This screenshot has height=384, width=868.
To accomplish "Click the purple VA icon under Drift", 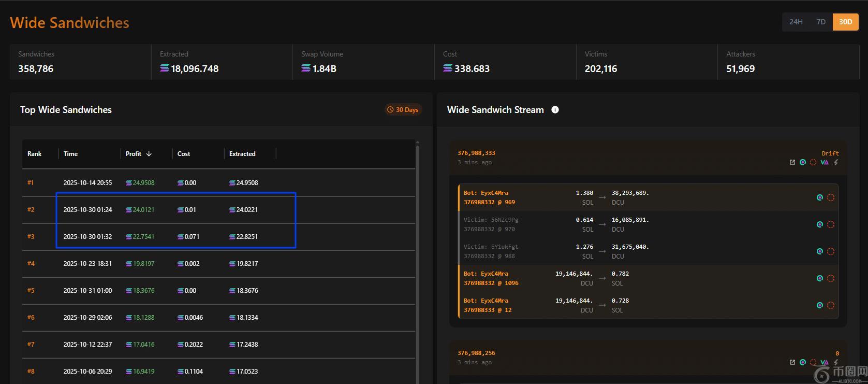I will click(x=825, y=162).
